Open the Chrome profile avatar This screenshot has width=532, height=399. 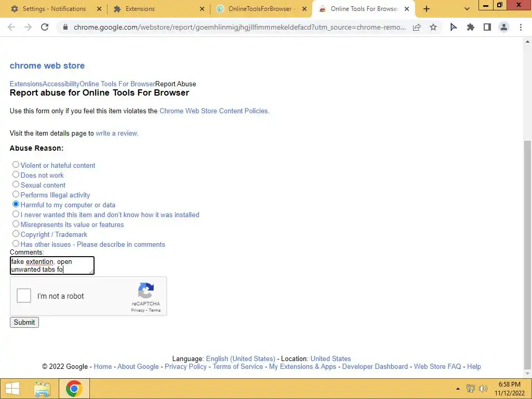click(504, 27)
